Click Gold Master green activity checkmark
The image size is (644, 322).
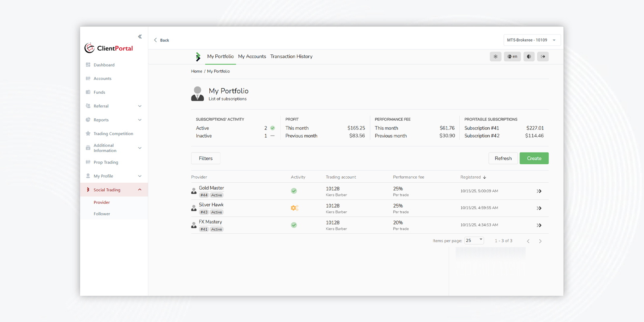pos(294,191)
